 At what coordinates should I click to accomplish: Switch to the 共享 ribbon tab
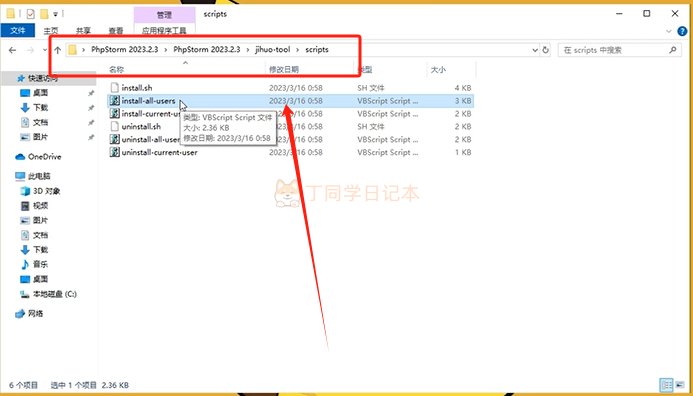click(x=83, y=31)
